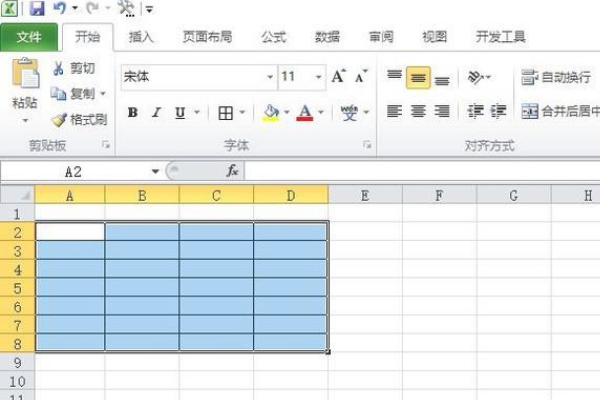Click the select-all corner of the sheet
This screenshot has height=400, width=600.
(x=17, y=195)
